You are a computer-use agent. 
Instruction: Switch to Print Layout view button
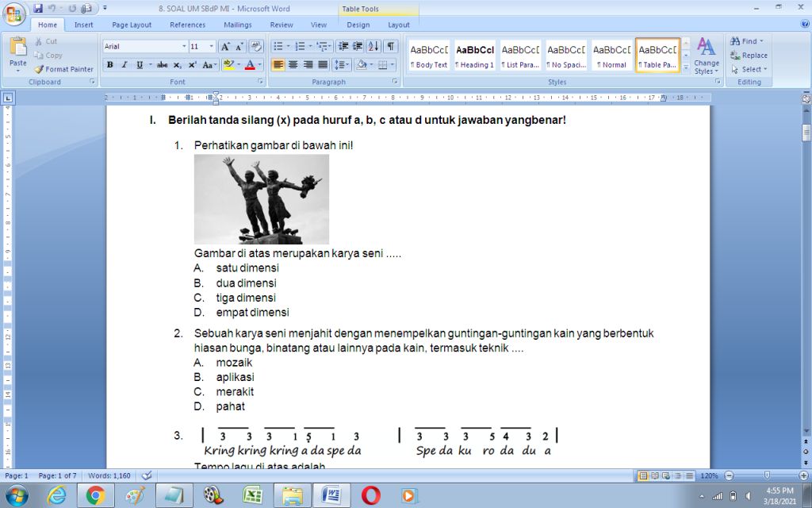tap(643, 475)
